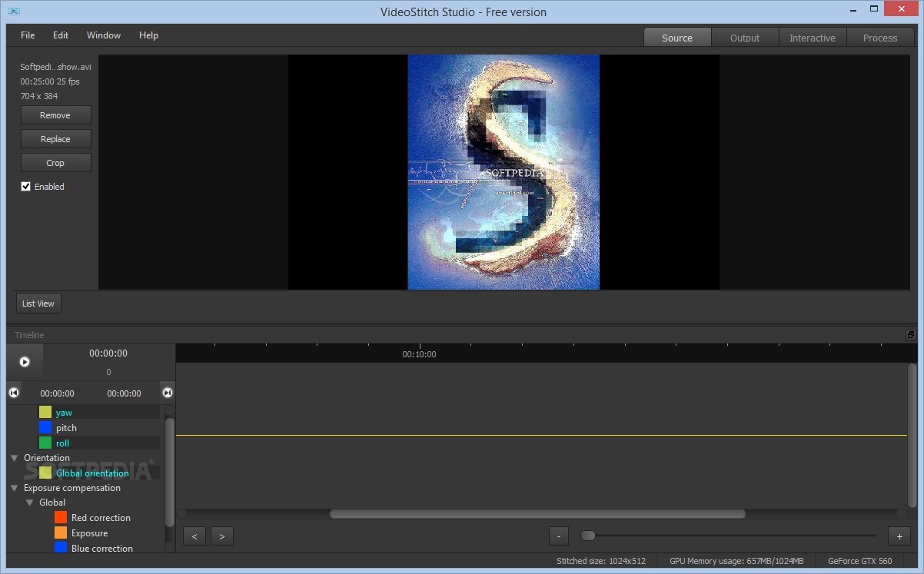Screen dimensions: 924x574
Task: Click the timeline horizontal scrollbar thumb
Action: point(537,514)
